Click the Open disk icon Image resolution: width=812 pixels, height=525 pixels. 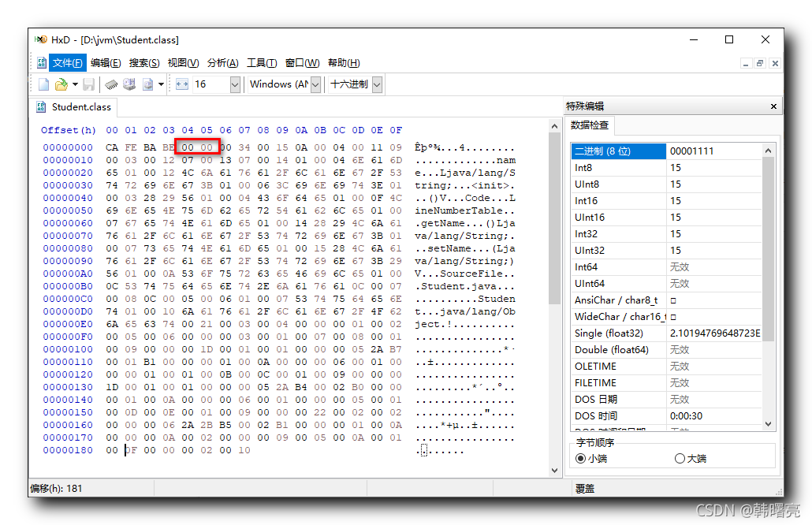coord(129,84)
